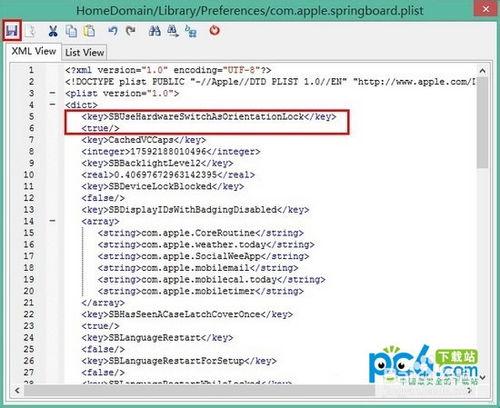The image size is (500, 408).
Task: Click the Save icon in the toolbar
Action: point(12,31)
